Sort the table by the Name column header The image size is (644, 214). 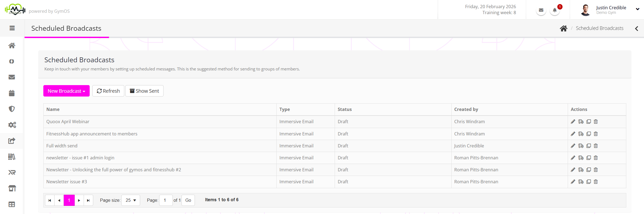pyautogui.click(x=53, y=109)
